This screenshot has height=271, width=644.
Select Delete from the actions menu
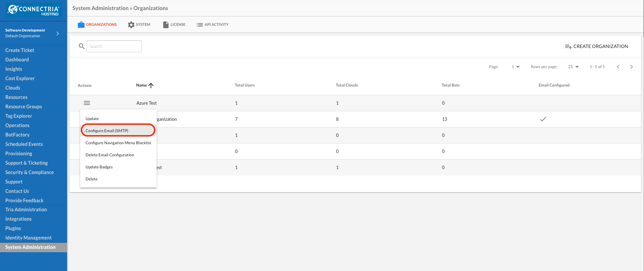pyautogui.click(x=118, y=179)
